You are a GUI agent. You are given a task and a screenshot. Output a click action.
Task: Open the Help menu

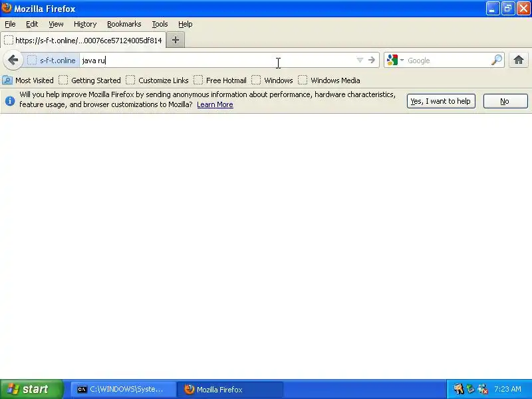(x=186, y=24)
